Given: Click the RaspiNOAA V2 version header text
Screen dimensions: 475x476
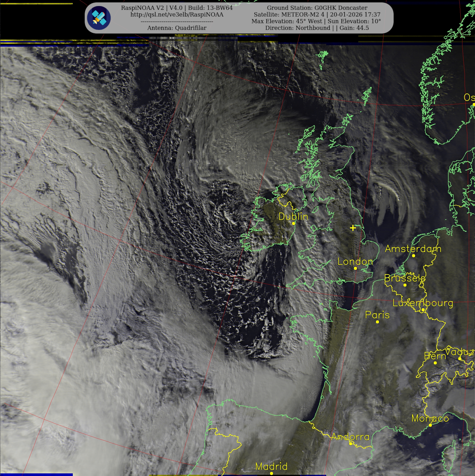Looking at the screenshot, I should coord(177,8).
